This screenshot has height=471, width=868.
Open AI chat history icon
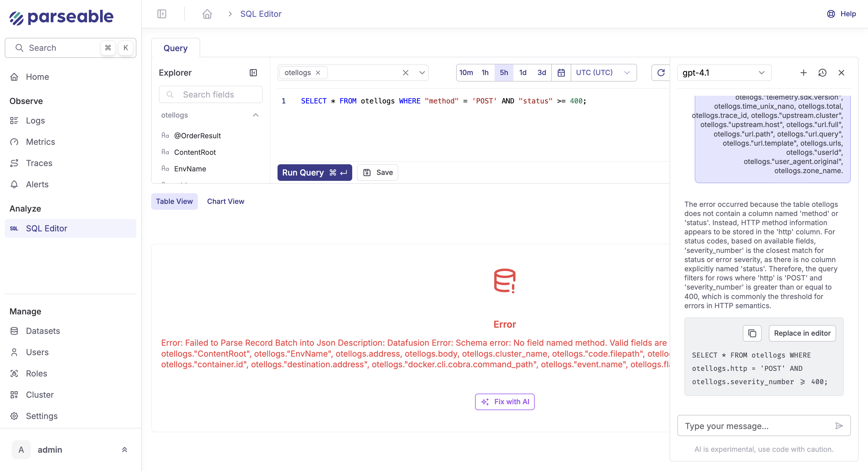(x=822, y=72)
